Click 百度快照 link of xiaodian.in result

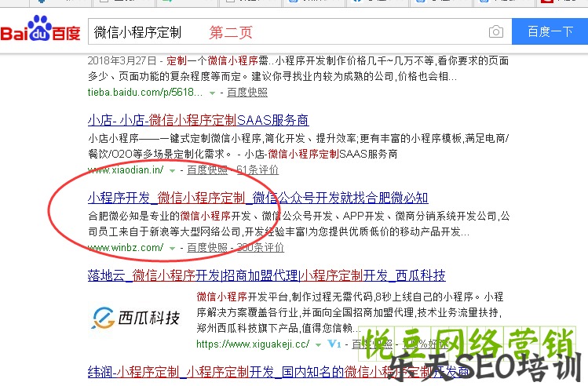click(207, 170)
